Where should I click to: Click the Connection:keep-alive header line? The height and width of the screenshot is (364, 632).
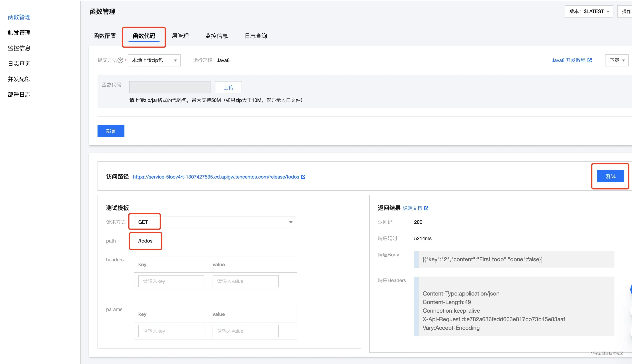[451, 310]
